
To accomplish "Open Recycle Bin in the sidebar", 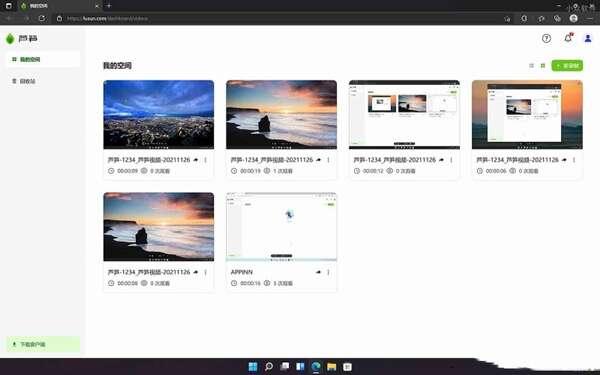I will click(43, 81).
